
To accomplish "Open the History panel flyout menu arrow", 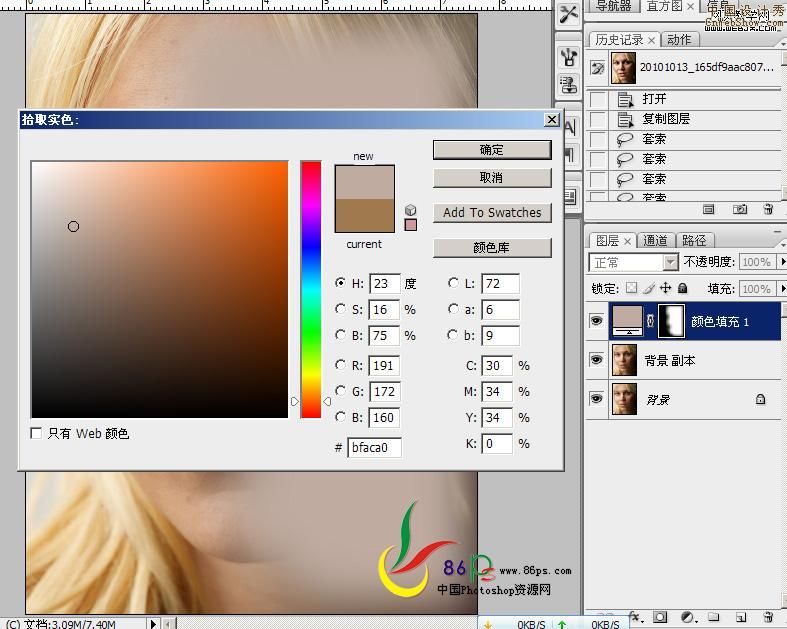I will coord(783,44).
